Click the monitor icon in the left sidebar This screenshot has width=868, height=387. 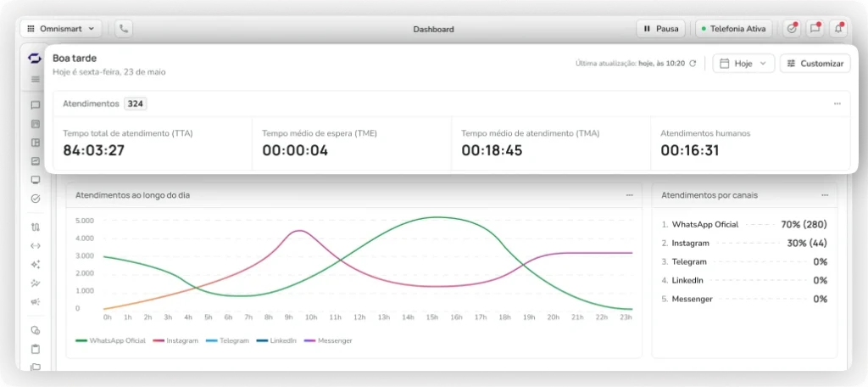tap(35, 180)
